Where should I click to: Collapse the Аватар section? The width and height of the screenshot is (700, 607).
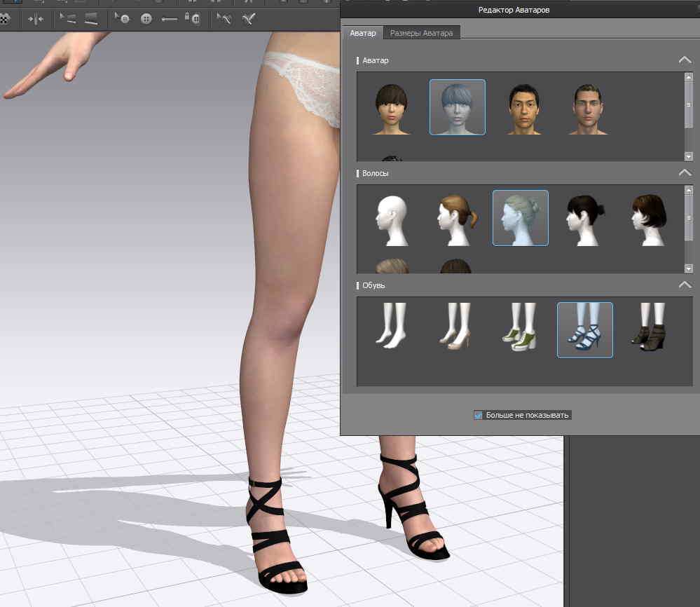point(685,60)
